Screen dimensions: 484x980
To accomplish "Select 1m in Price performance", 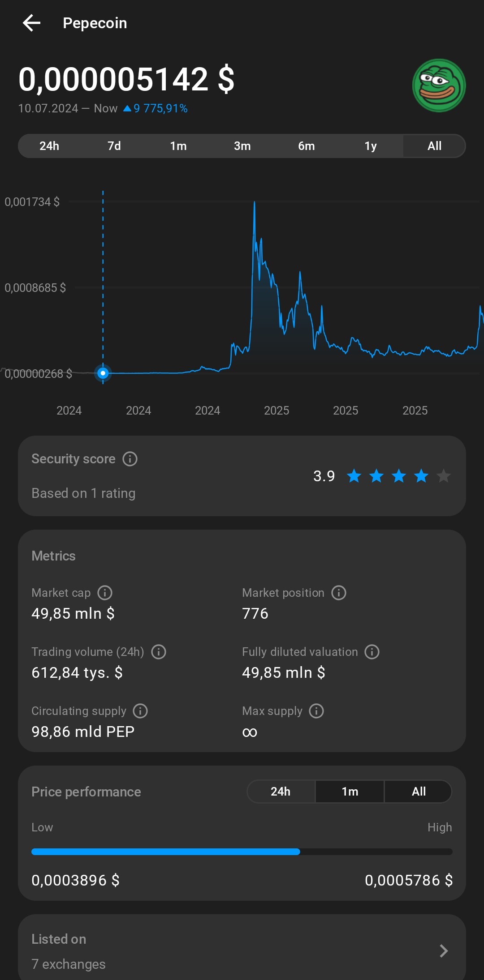I will click(x=350, y=792).
